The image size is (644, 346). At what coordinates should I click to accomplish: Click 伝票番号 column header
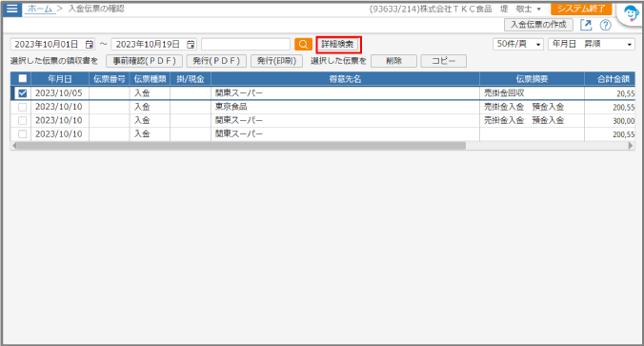coord(110,79)
